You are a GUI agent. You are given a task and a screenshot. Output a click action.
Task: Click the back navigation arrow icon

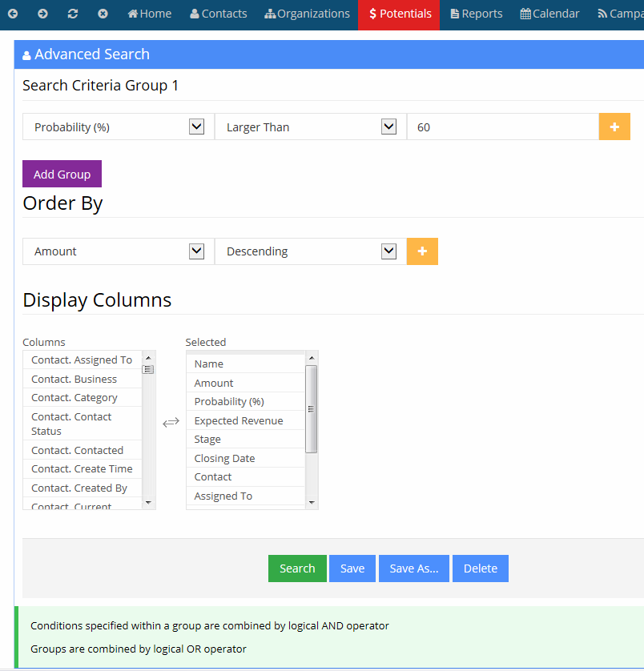(12, 13)
